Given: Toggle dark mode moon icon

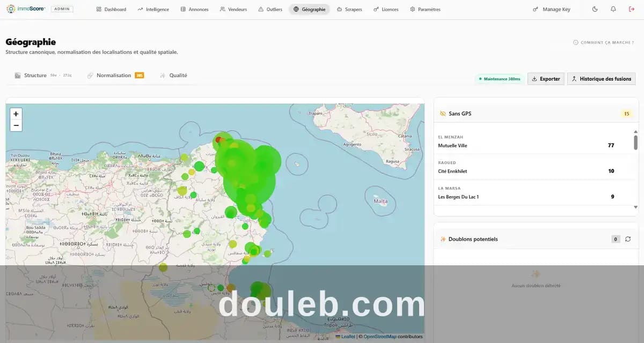Looking at the screenshot, I should 595,9.
